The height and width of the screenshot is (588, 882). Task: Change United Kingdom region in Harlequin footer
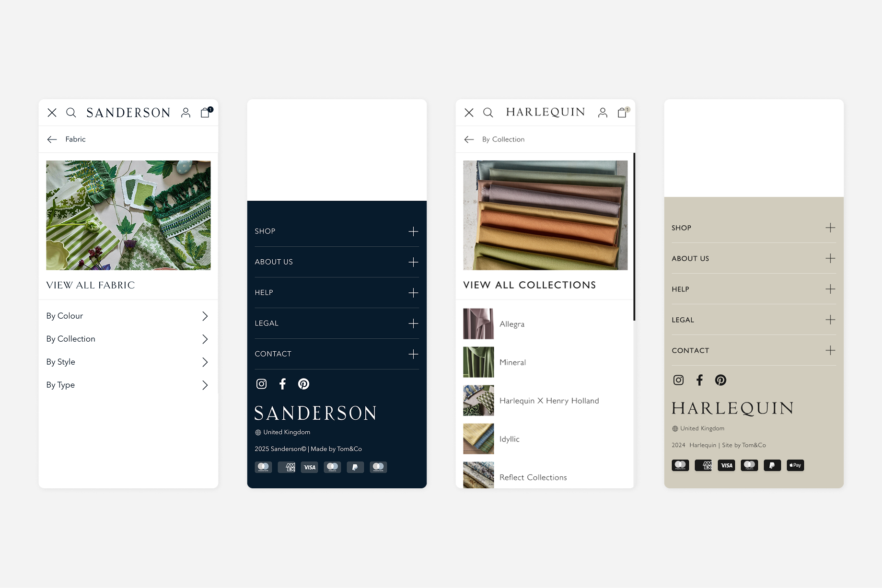[x=698, y=428]
